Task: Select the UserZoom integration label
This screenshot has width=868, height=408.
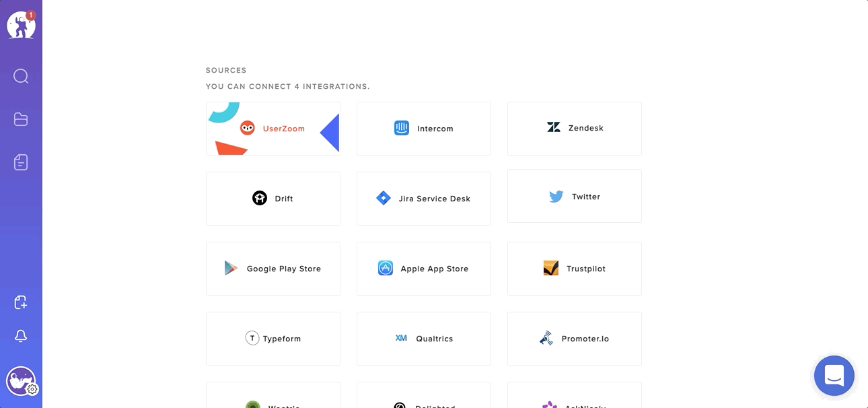Action: (x=284, y=129)
